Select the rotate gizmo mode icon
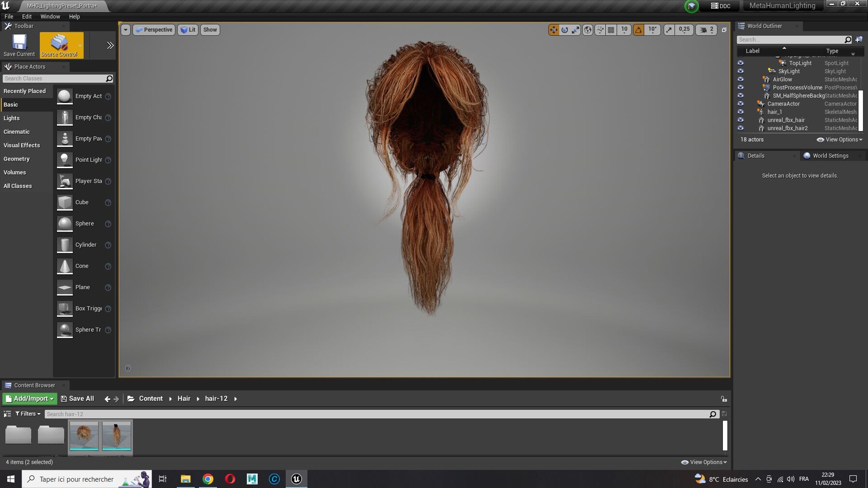Viewport: 868px width, 488px height. pyautogui.click(x=565, y=30)
